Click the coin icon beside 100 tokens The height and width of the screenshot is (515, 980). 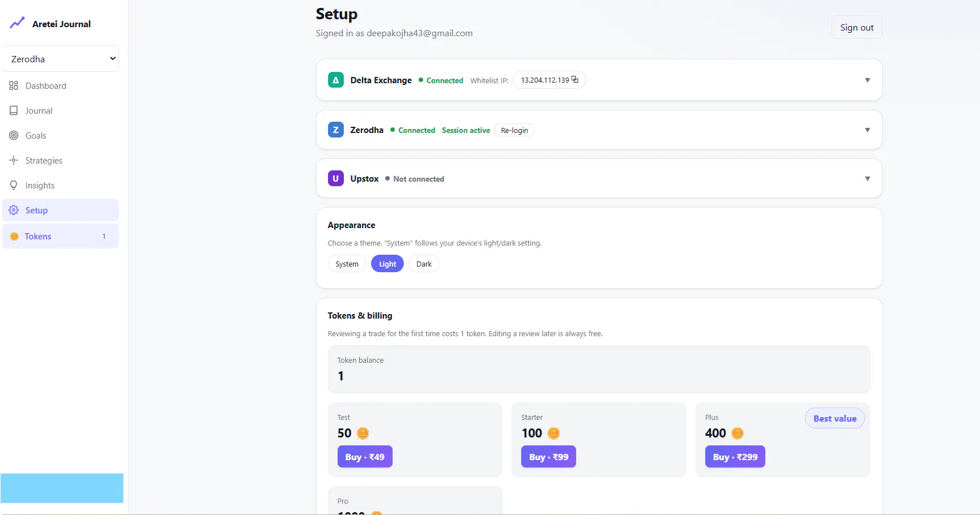[553, 434]
